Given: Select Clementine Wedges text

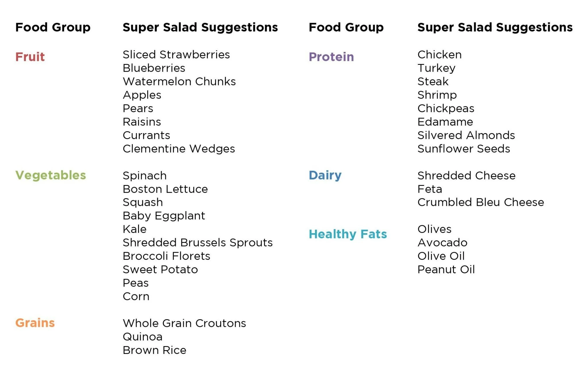Looking at the screenshot, I should click(x=179, y=149).
